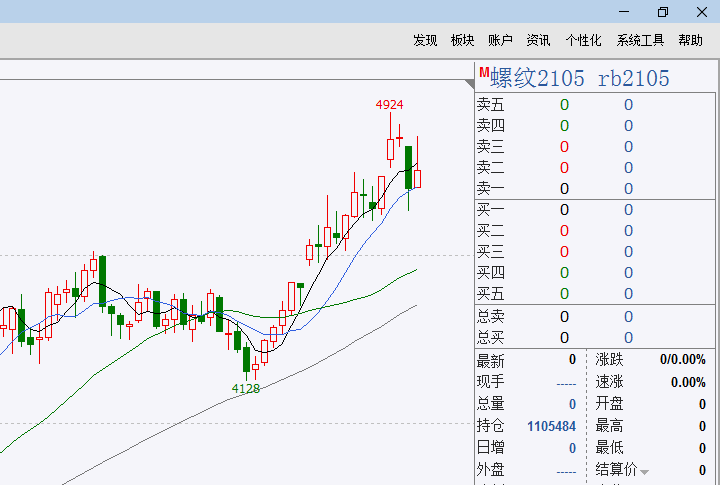The width and height of the screenshot is (720, 485).
Task: Open the 账户 menu
Action: (500, 40)
